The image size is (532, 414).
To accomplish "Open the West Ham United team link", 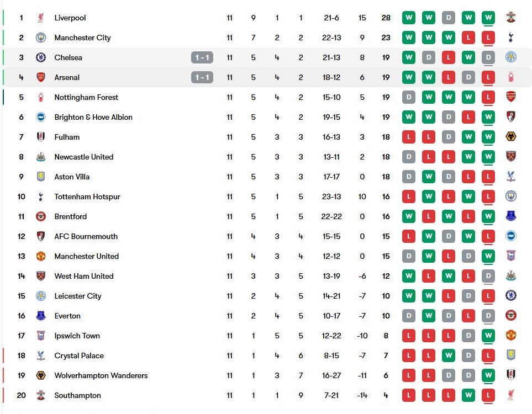I will pyautogui.click(x=84, y=276).
